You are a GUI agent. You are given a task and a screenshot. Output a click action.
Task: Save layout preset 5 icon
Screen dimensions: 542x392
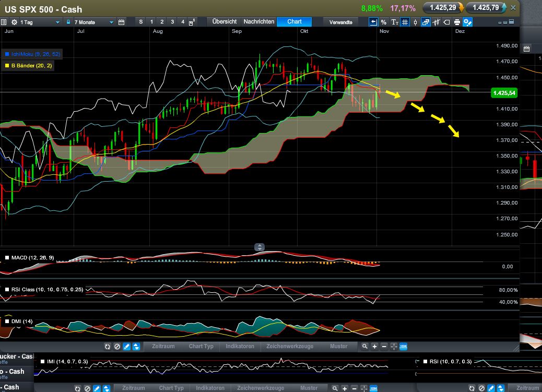point(192,22)
